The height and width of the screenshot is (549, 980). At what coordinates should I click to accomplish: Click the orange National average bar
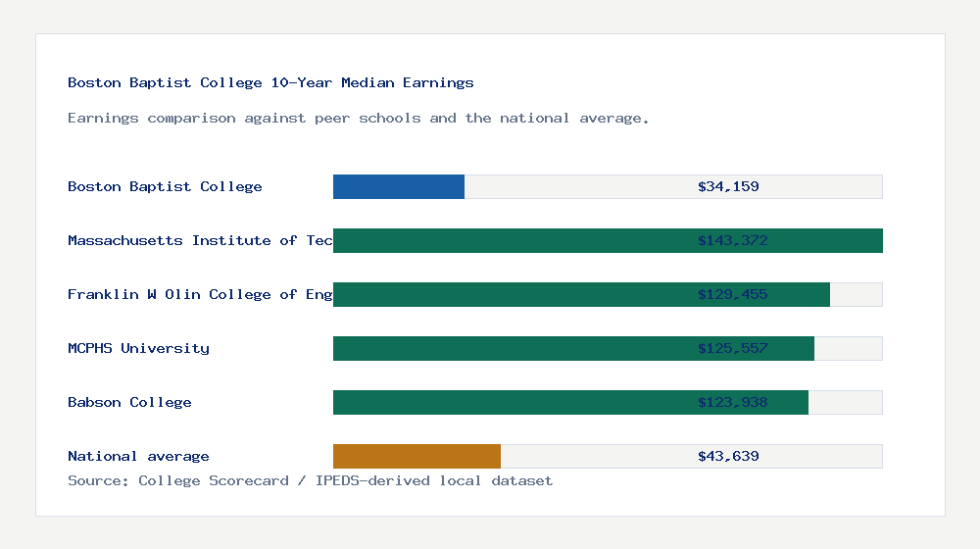click(416, 456)
